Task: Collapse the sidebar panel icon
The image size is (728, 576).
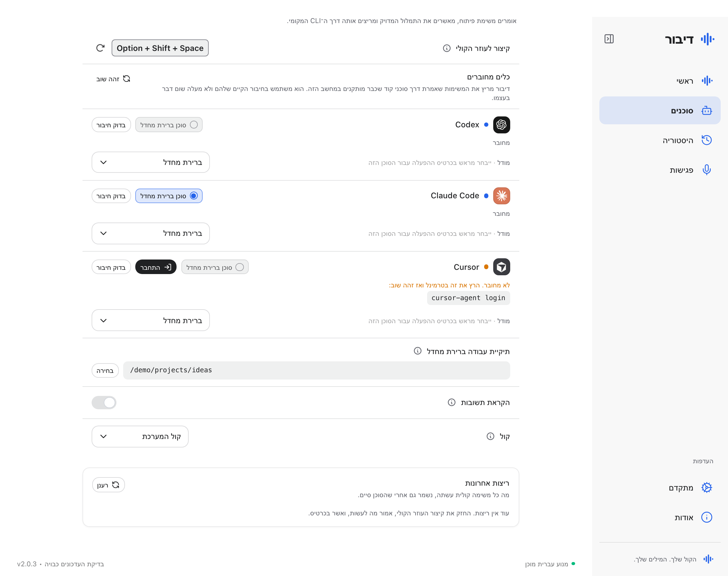Action: [x=608, y=39]
